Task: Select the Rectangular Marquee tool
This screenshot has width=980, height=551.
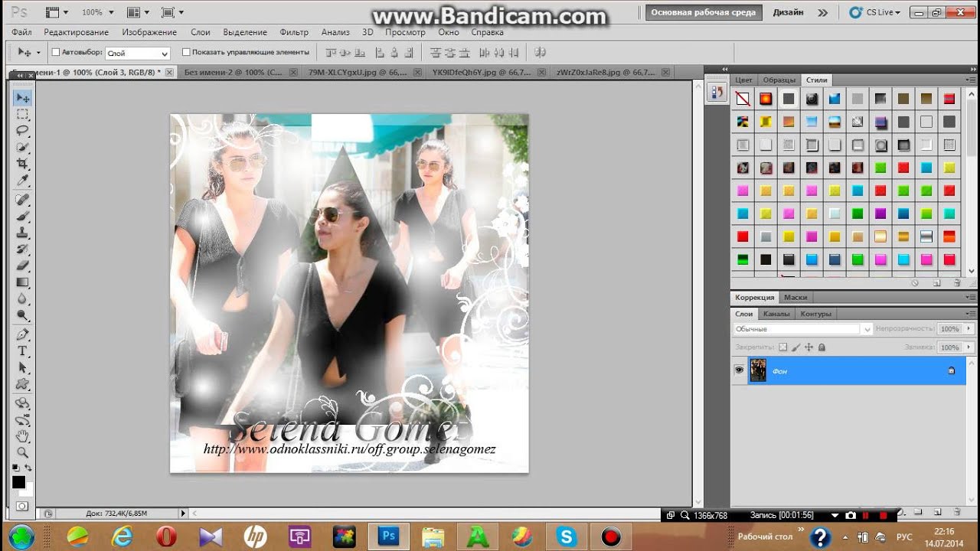Action: 22,114
